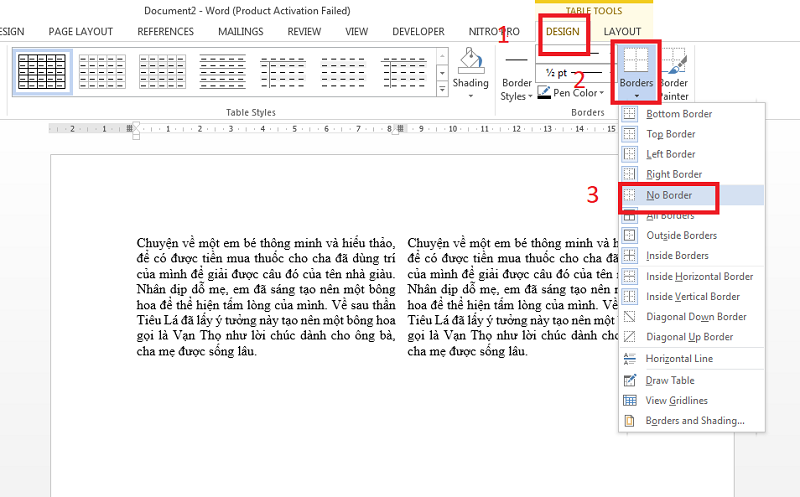Viewport: 800px width, 497px height.
Task: Expand the Borders dropdown arrow
Action: [x=636, y=96]
